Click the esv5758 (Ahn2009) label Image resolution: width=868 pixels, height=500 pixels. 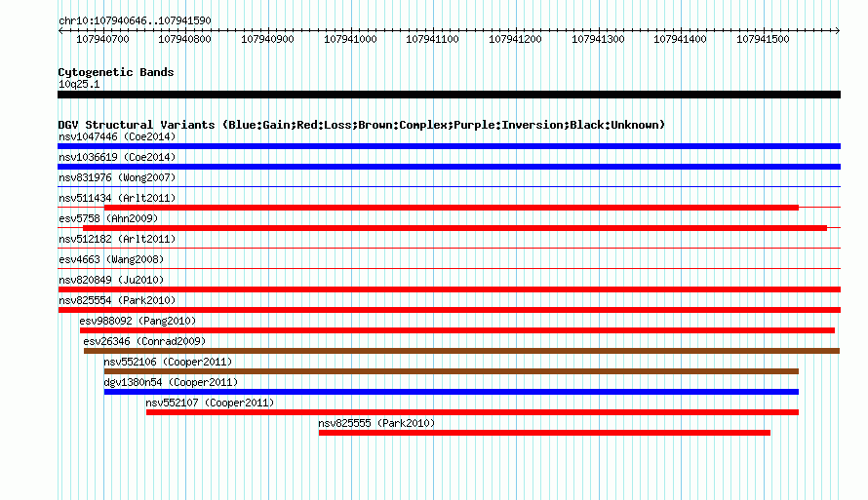(x=108, y=218)
